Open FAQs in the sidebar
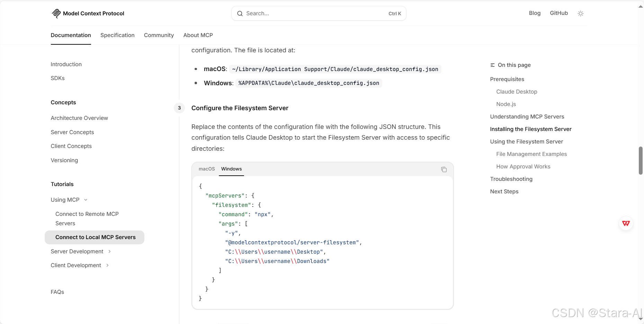This screenshot has height=324, width=644. [x=57, y=292]
